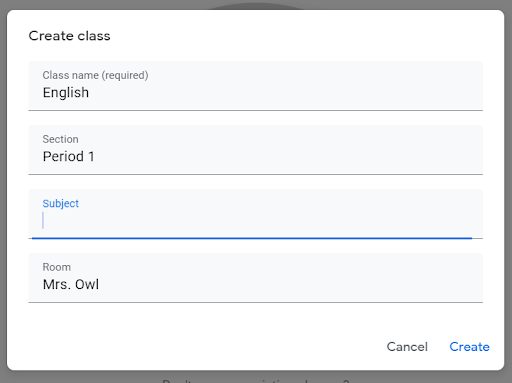Select the Section input field
This screenshot has height=383, width=512.
tap(256, 150)
